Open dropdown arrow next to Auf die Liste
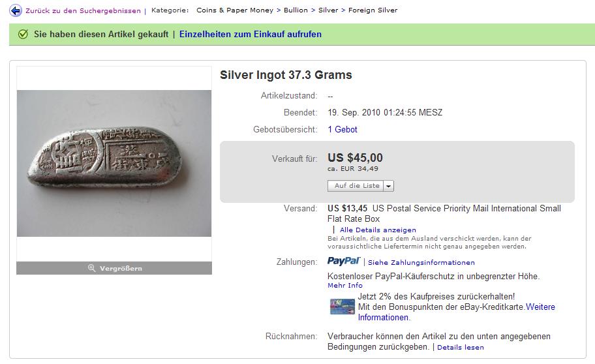The width and height of the screenshot is (595, 364). point(389,186)
